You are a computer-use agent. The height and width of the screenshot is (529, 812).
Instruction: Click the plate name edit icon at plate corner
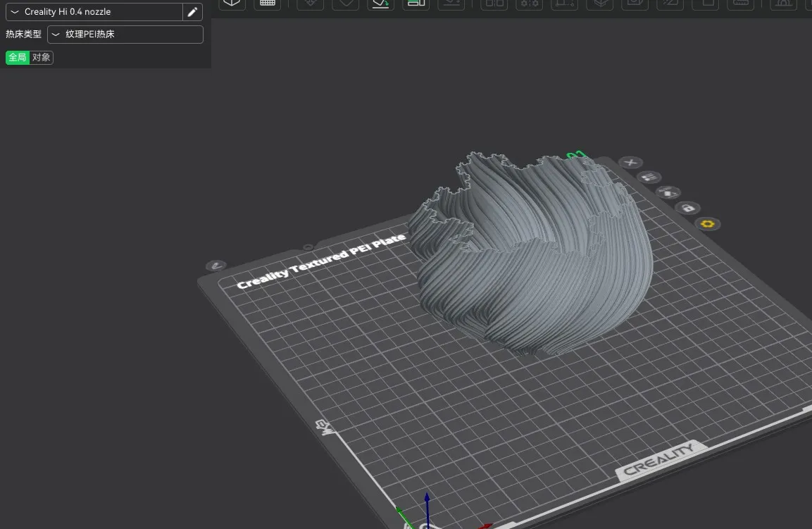[x=216, y=266]
